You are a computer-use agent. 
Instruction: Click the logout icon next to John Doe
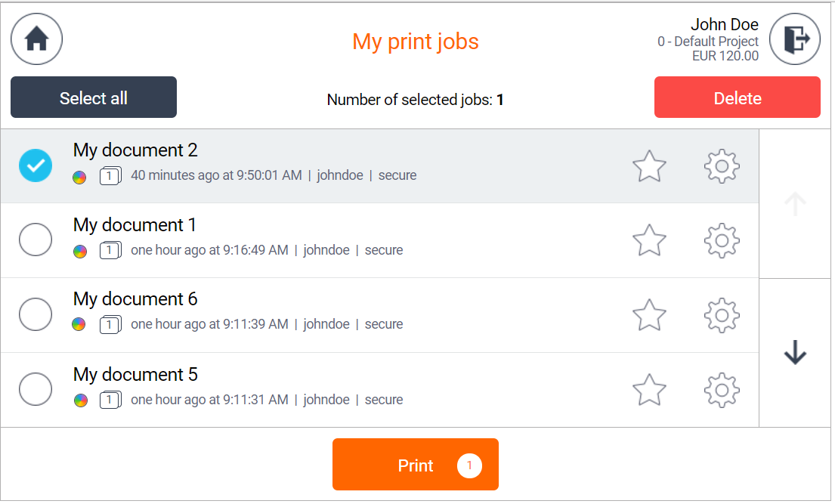(795, 39)
